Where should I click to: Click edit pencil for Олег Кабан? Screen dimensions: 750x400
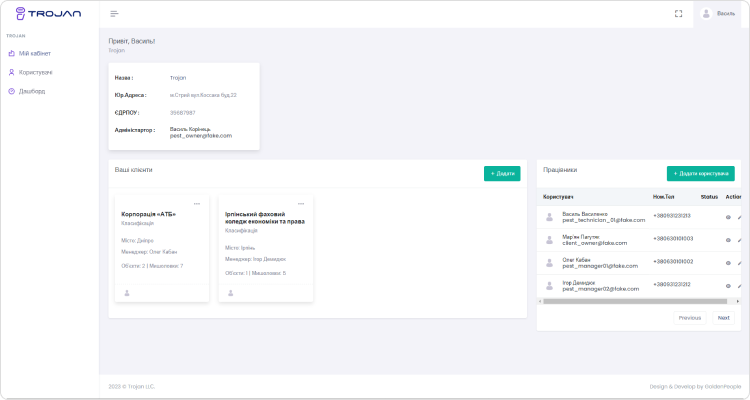pos(740,262)
